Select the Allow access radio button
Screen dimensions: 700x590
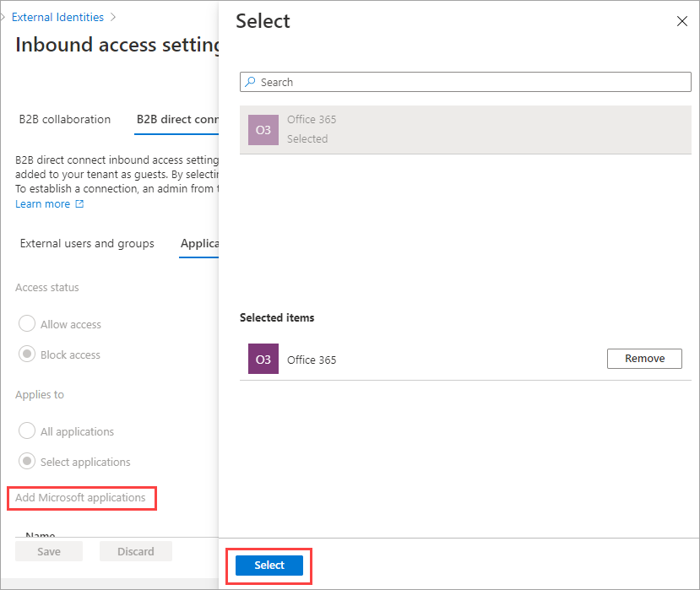click(x=26, y=323)
